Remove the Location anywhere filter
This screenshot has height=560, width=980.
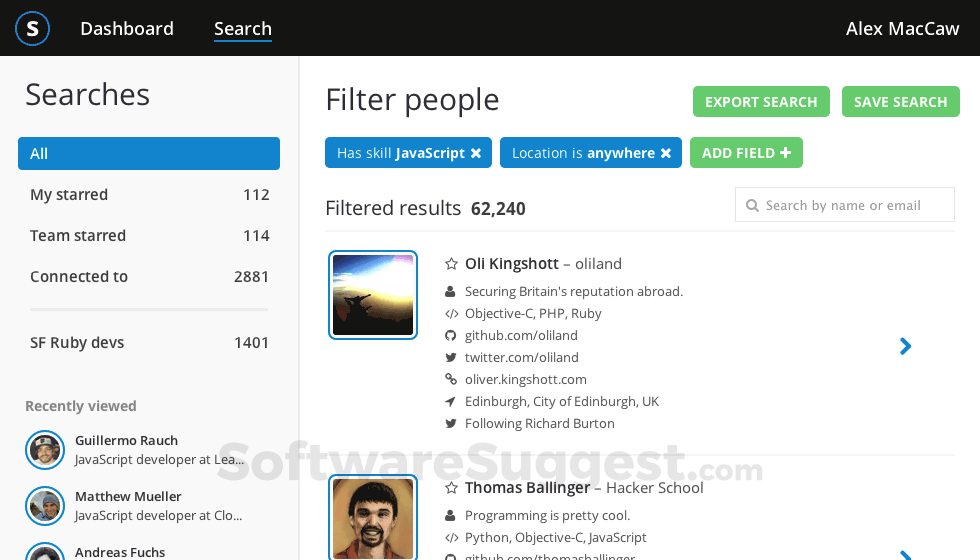click(666, 153)
